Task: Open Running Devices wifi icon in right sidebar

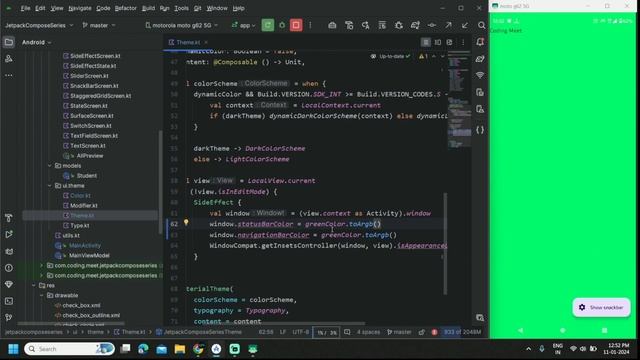Action: [x=480, y=76]
